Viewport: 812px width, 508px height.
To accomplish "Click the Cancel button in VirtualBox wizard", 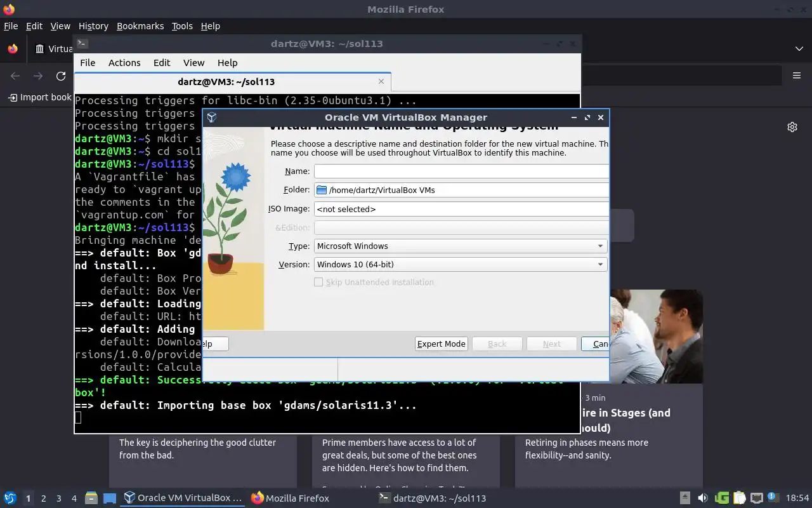I will pos(595,344).
